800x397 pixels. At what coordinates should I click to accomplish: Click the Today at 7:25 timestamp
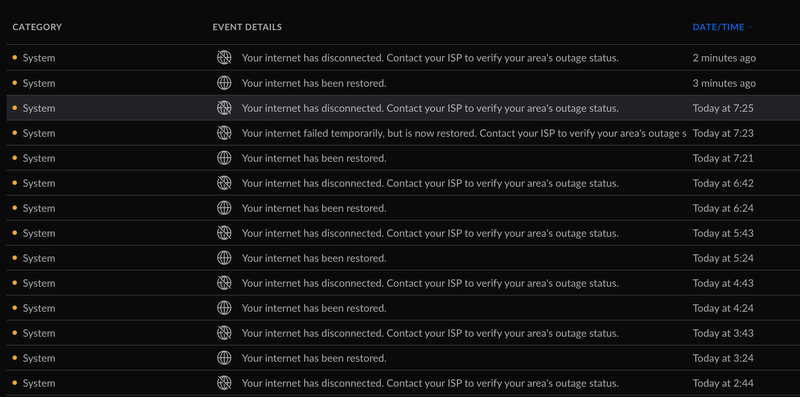(x=723, y=108)
